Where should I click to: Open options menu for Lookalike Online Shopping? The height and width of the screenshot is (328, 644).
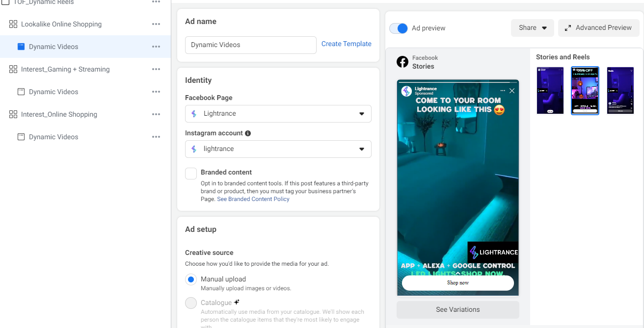(156, 24)
